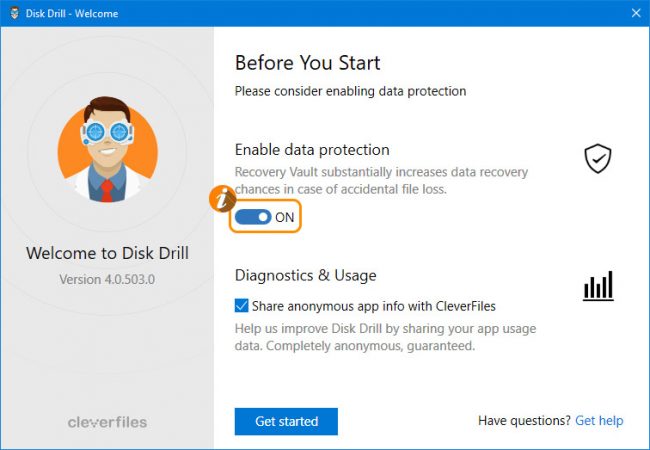650x450 pixels.
Task: Click the Version 4.0.503.0 text
Action: click(107, 279)
